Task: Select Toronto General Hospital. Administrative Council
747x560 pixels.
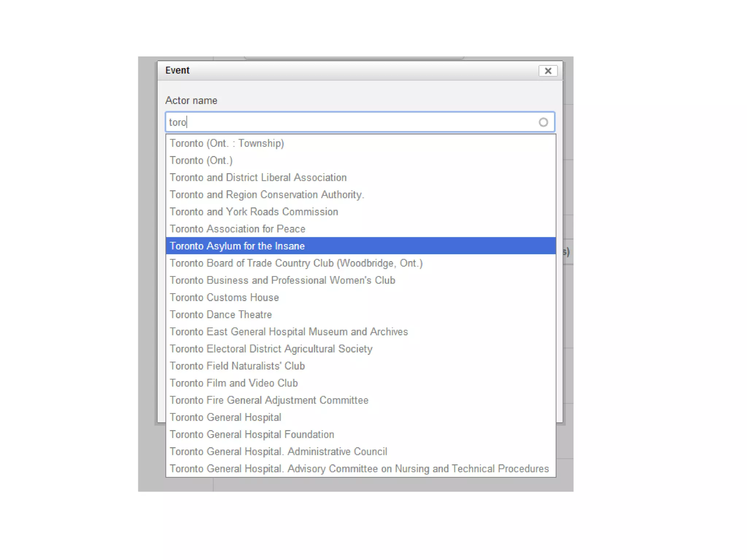Action: pyautogui.click(x=278, y=452)
